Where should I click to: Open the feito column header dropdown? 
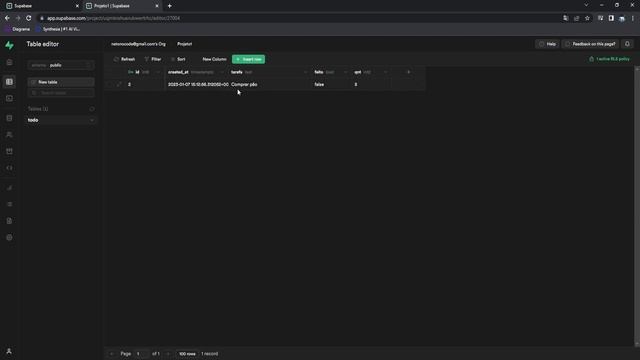click(345, 72)
